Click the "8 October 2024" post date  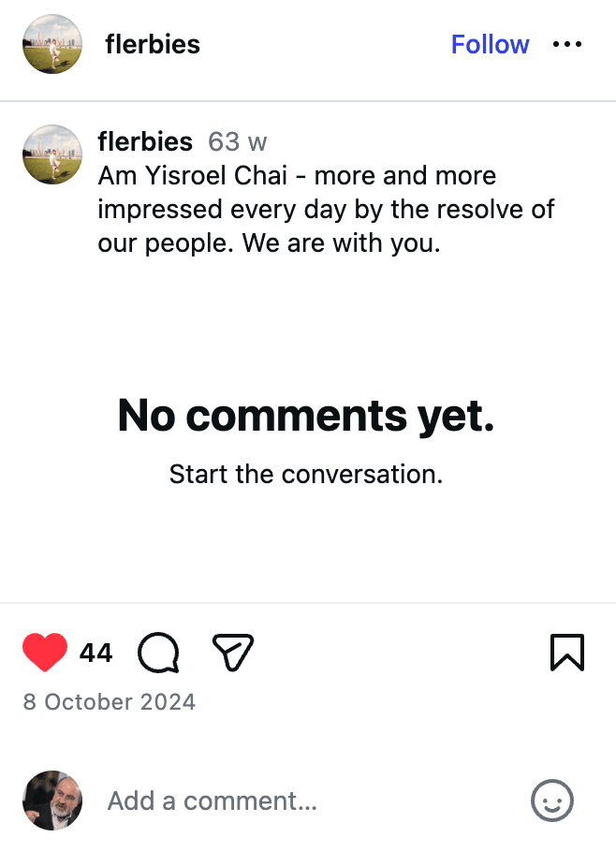pyautogui.click(x=110, y=702)
